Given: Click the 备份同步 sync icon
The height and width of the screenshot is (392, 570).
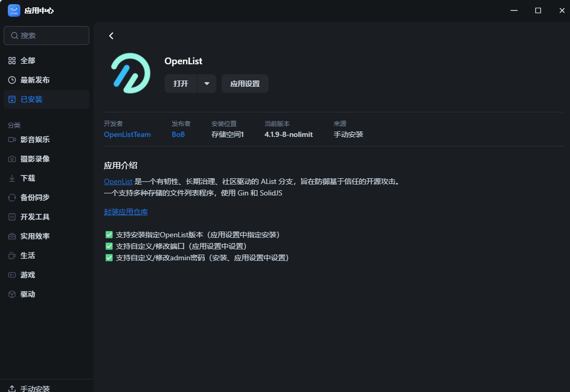Looking at the screenshot, I should click(12, 198).
